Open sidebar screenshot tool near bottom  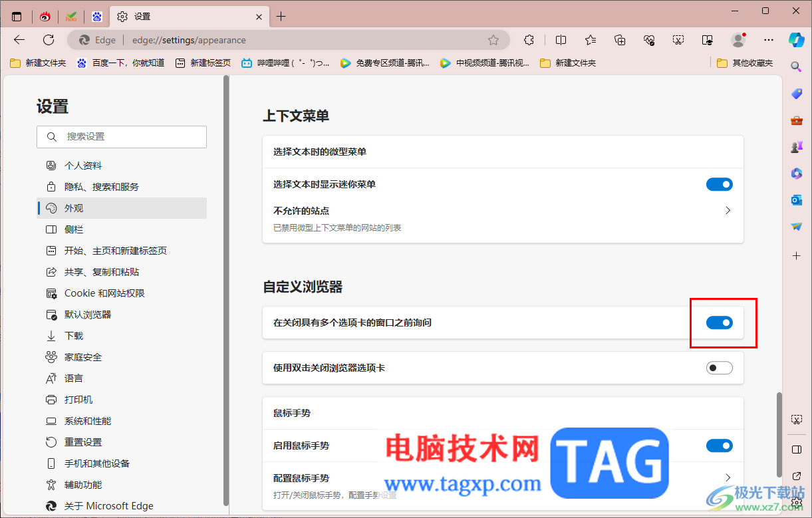click(796, 420)
